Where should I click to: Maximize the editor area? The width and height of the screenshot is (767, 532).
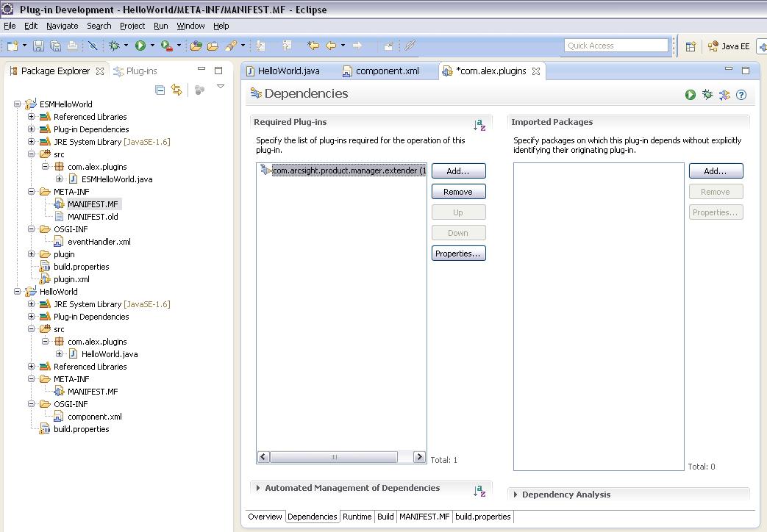click(746, 71)
